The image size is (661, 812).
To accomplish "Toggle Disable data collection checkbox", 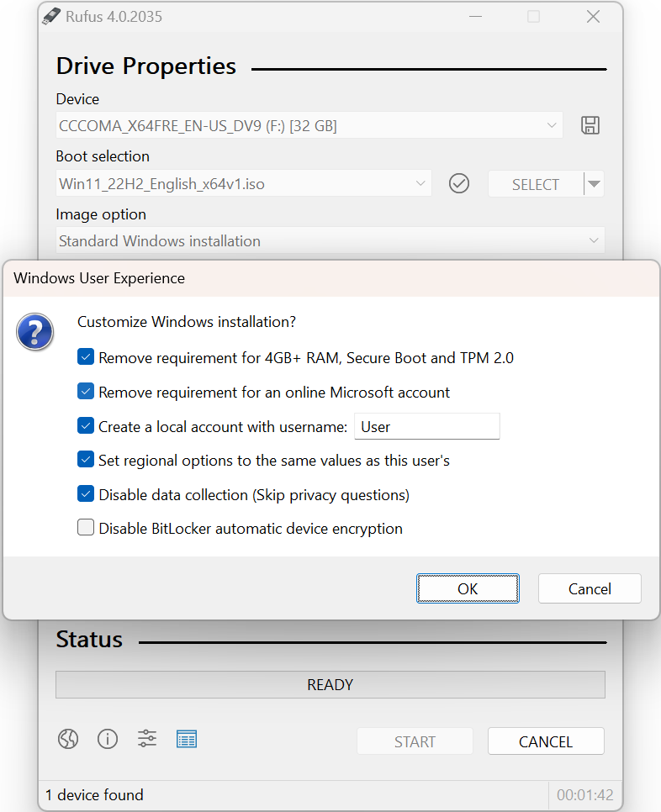I will tap(86, 494).
